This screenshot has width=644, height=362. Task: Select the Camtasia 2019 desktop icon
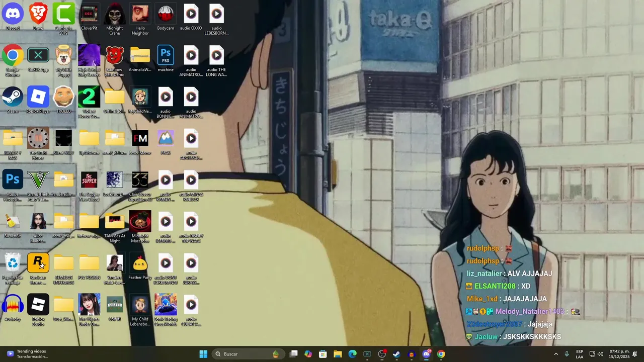click(63, 19)
